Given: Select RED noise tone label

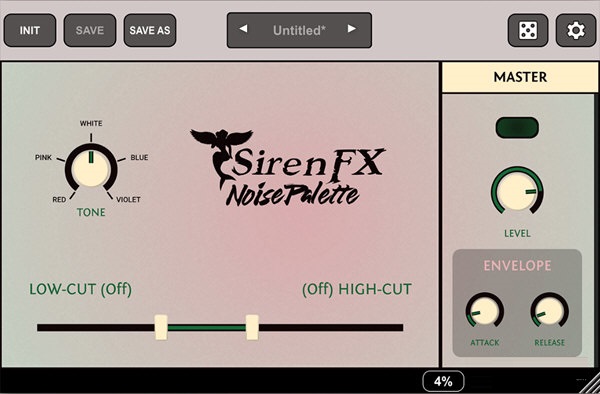Looking at the screenshot, I should [x=59, y=200].
